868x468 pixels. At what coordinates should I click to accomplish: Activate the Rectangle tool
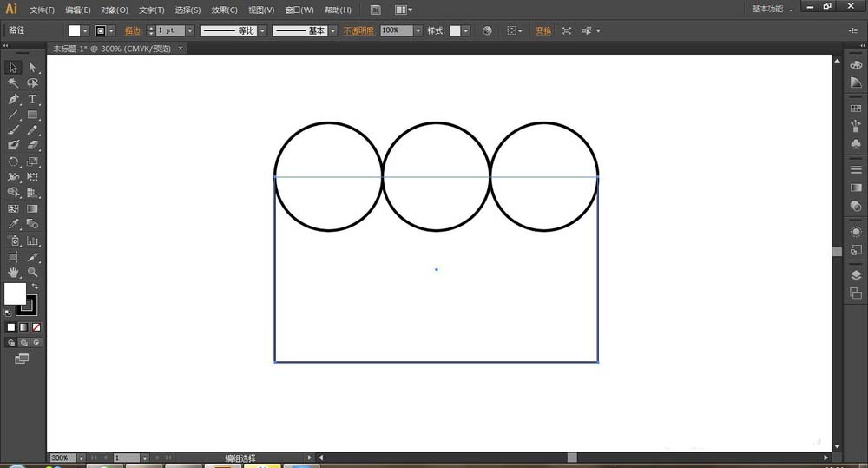33,115
